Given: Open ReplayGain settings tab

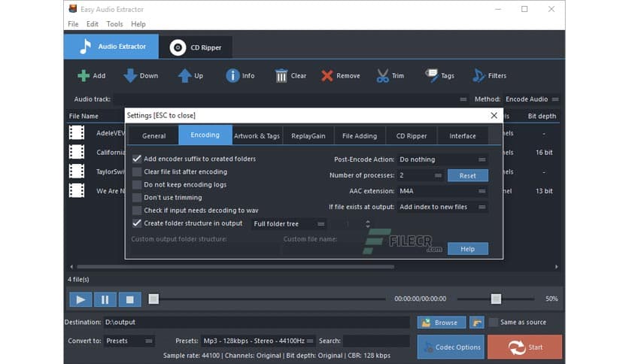Looking at the screenshot, I should point(308,136).
